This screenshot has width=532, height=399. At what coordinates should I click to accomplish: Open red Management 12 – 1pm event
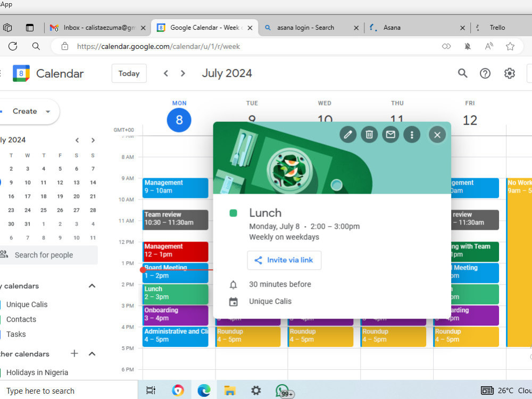(176, 252)
